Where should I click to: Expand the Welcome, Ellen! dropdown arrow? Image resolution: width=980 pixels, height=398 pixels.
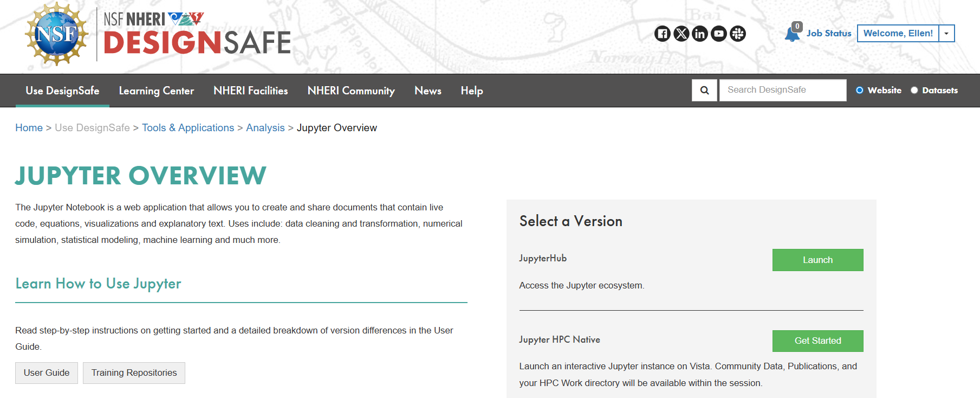(946, 33)
